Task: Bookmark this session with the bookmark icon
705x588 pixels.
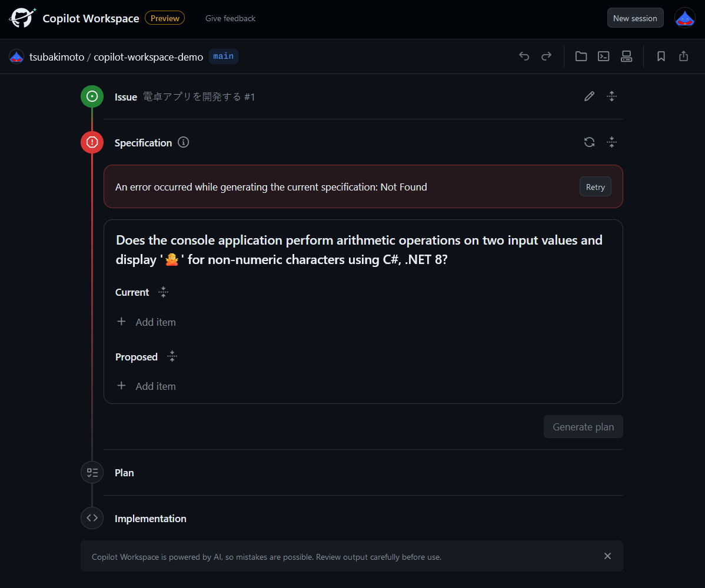Action: point(661,56)
